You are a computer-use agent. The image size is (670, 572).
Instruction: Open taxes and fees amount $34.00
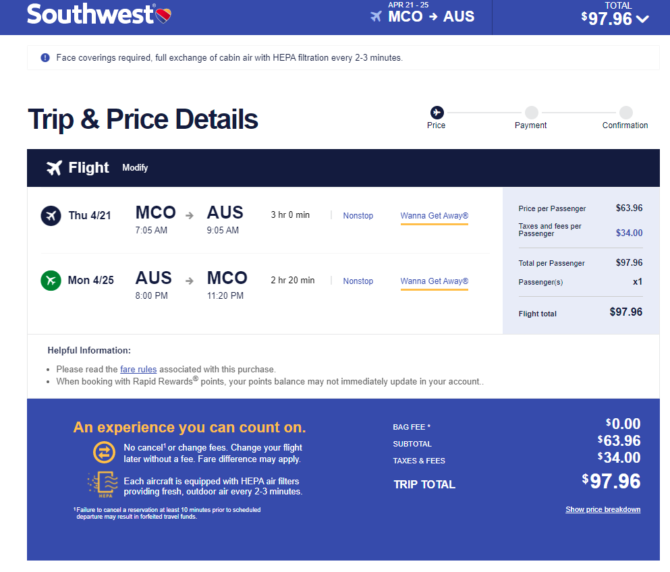pos(629,233)
